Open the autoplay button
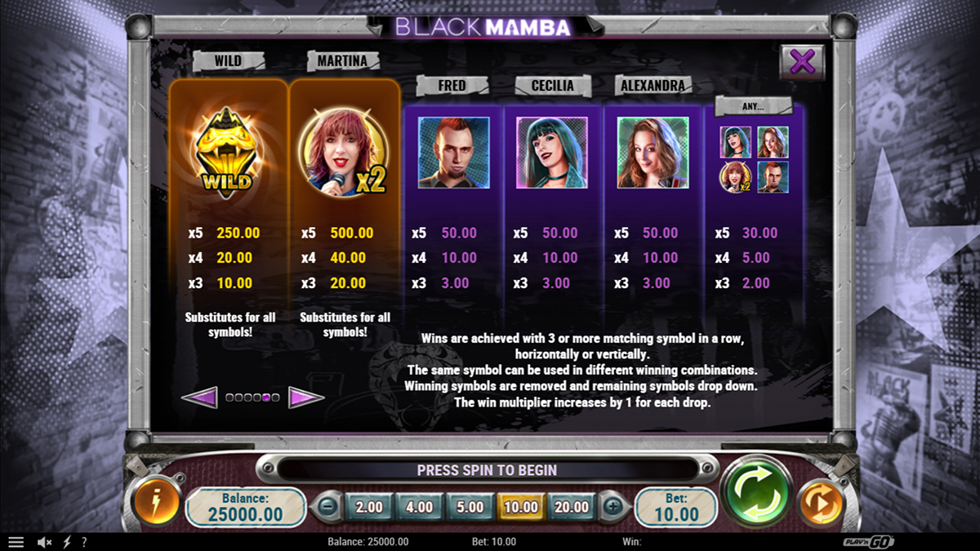The height and width of the screenshot is (551, 980). coord(821,503)
